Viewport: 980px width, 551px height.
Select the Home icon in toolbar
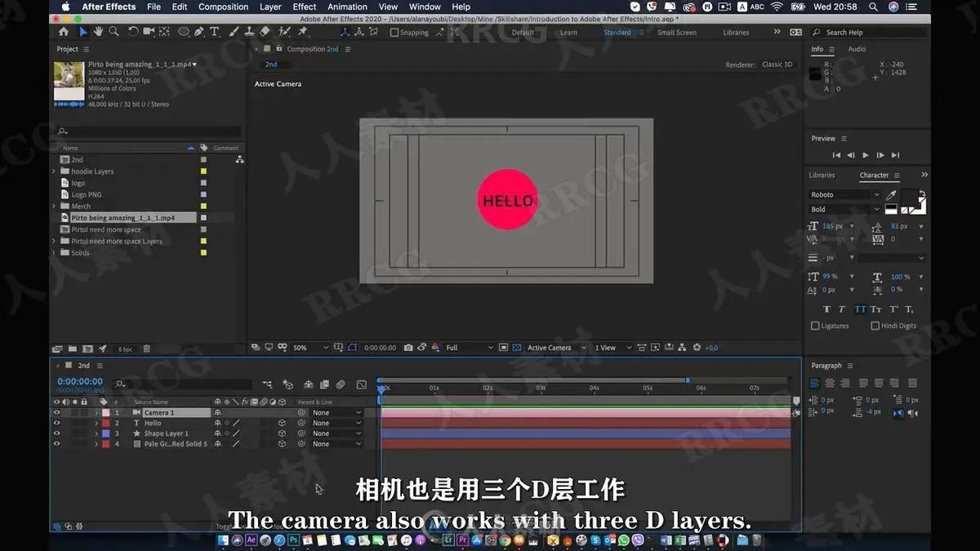coord(64,32)
